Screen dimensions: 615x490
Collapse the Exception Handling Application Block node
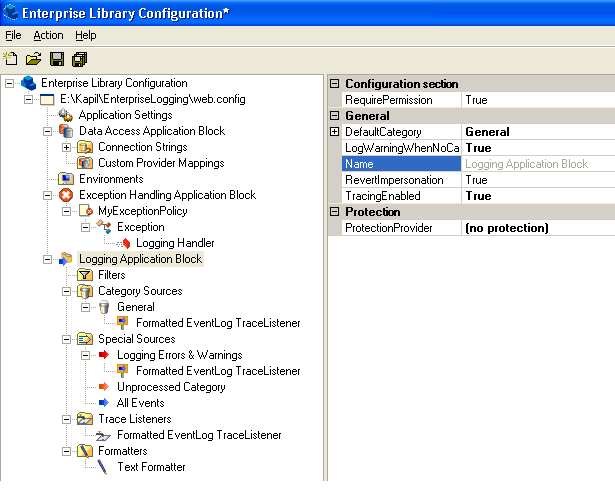(x=47, y=195)
